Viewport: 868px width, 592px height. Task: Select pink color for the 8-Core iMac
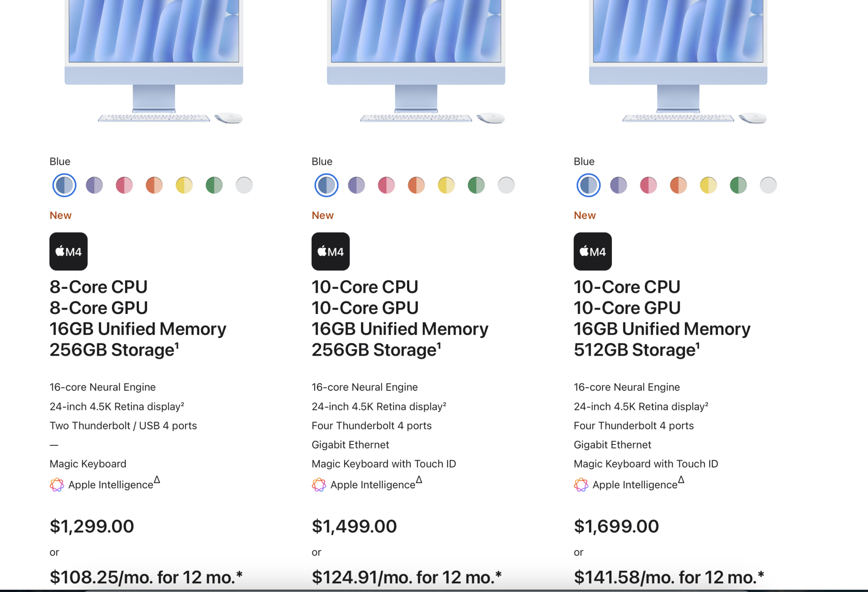(124, 185)
